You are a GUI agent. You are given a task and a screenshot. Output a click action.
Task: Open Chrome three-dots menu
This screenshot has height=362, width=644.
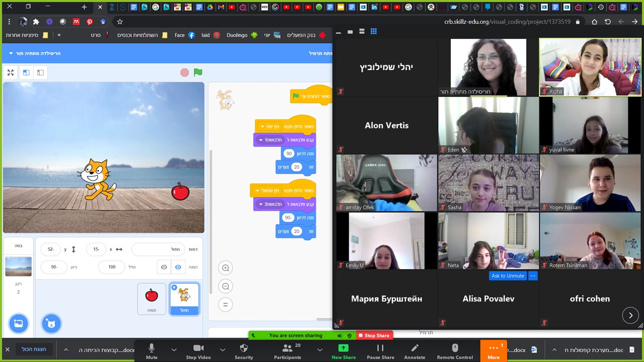(x=9, y=22)
